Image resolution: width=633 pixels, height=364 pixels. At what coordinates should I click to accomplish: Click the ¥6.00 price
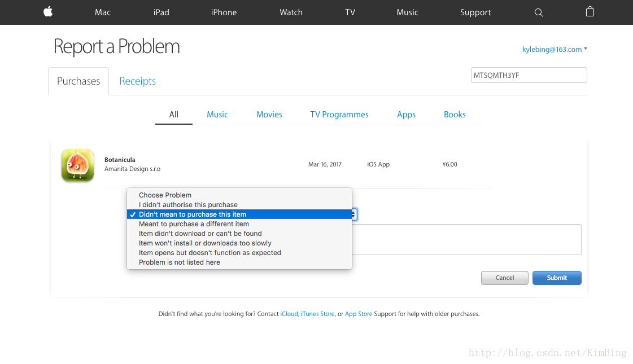pos(449,165)
